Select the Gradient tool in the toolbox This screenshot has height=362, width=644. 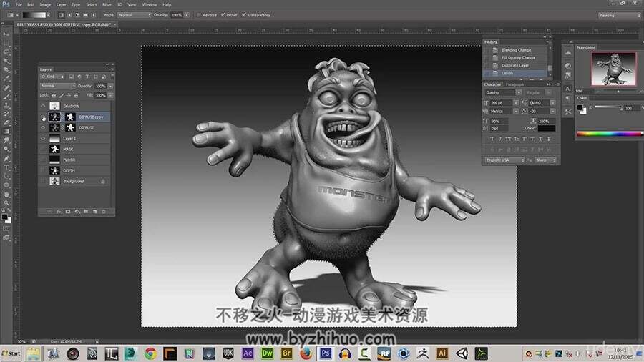pyautogui.click(x=6, y=132)
